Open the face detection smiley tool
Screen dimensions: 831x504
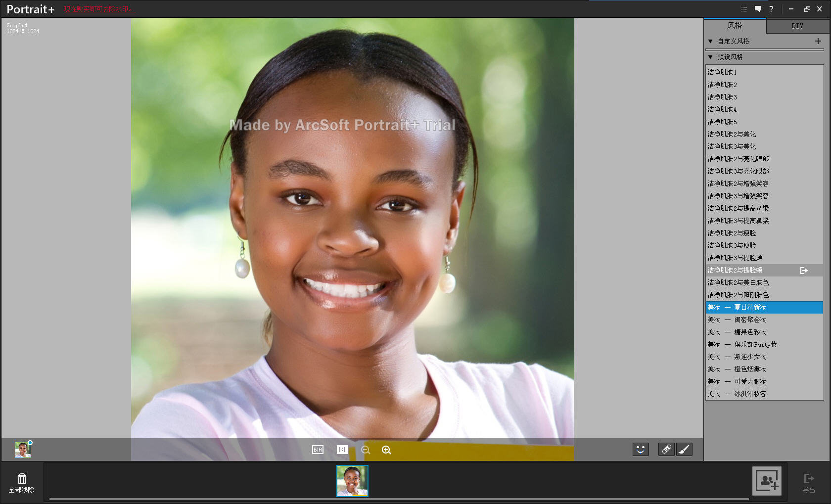(641, 449)
